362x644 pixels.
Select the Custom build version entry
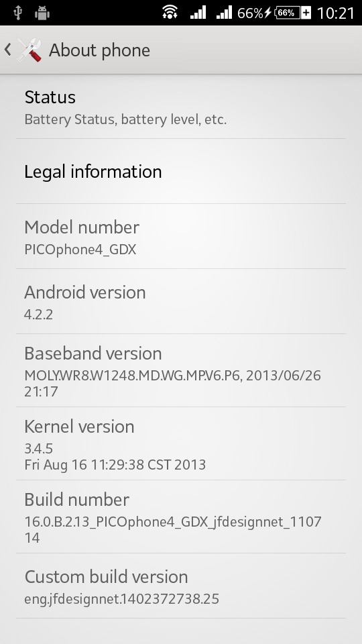181,586
